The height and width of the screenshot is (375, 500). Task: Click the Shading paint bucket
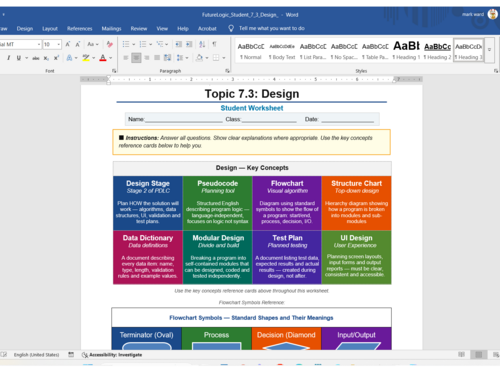tap(199, 58)
